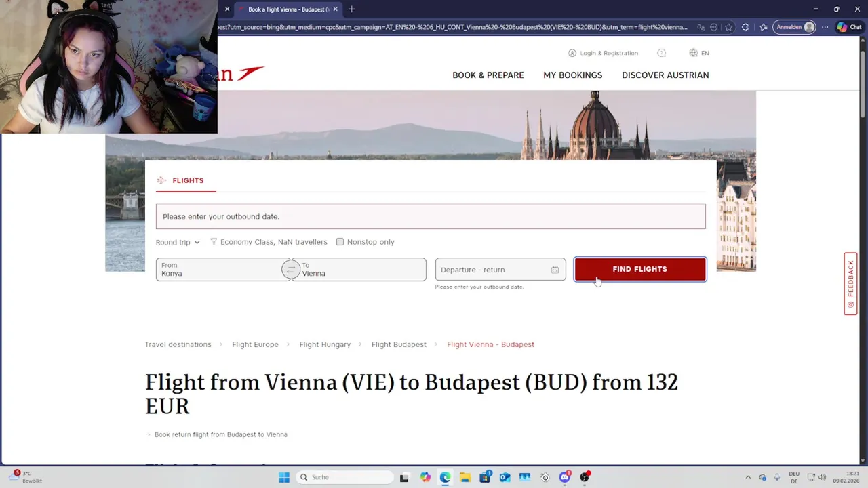
Task: Click the volume tray icon
Action: pyautogui.click(x=822, y=477)
